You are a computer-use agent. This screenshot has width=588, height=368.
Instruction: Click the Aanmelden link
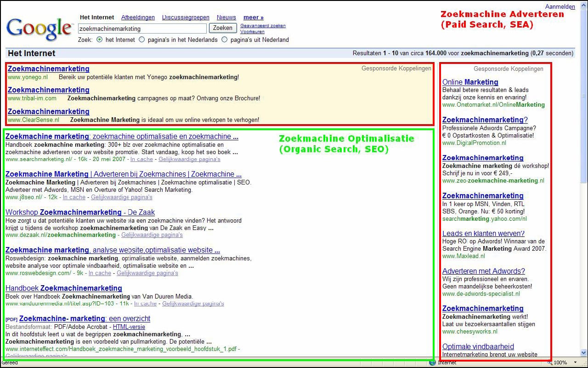tap(560, 7)
